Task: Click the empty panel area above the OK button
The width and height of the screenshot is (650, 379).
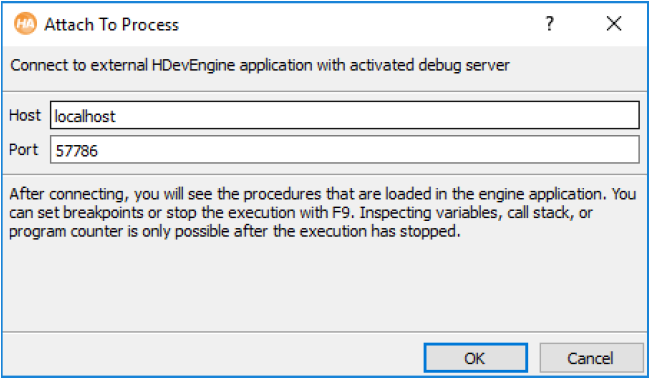Action: [x=475, y=290]
